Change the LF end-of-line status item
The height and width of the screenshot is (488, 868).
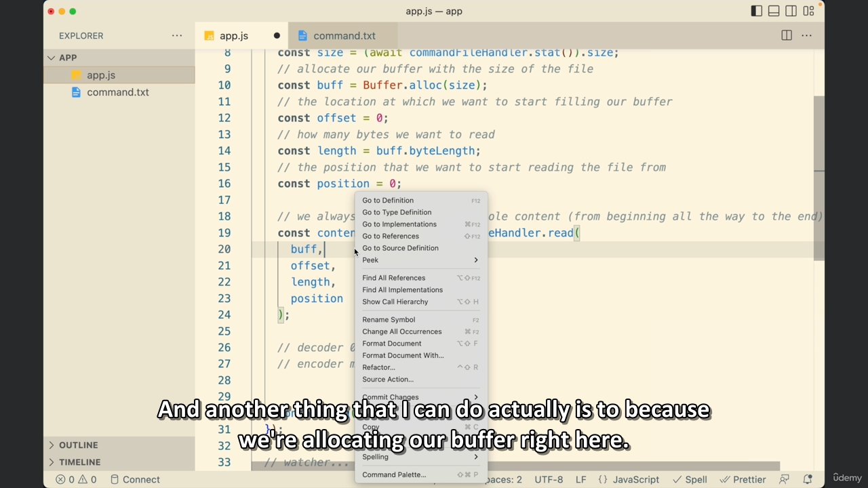tap(581, 479)
